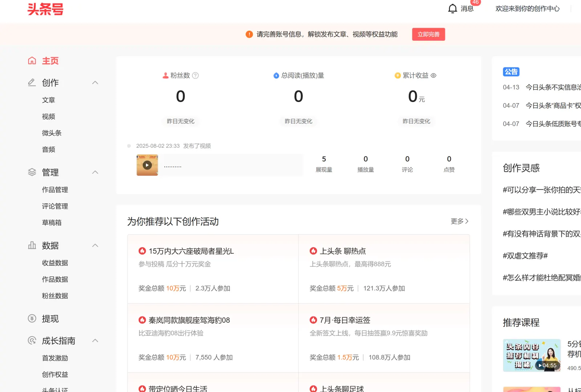Open 更多 creation activities

click(x=460, y=221)
